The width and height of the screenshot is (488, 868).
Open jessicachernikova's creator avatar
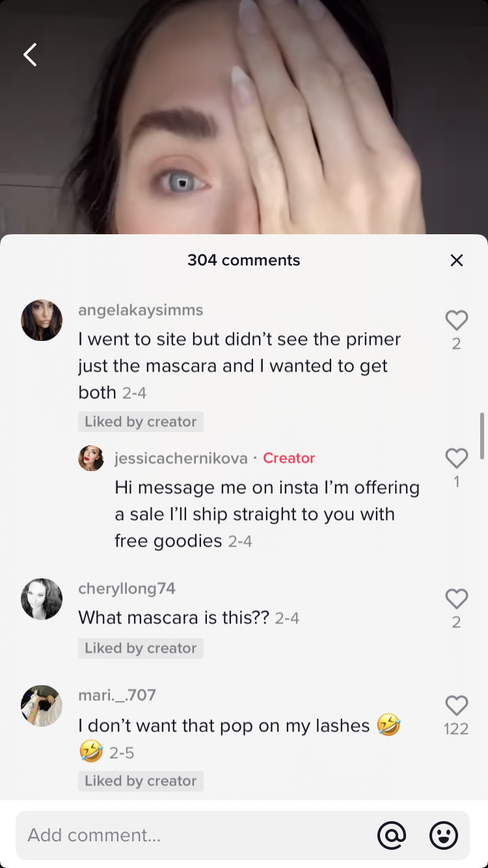point(91,458)
